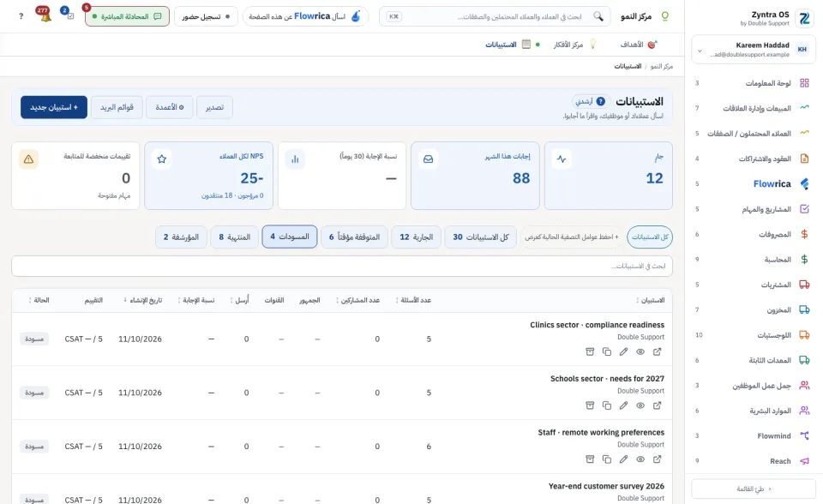Click the survey search input ابحث في الاستبيانات
823x504 pixels.
click(342, 267)
